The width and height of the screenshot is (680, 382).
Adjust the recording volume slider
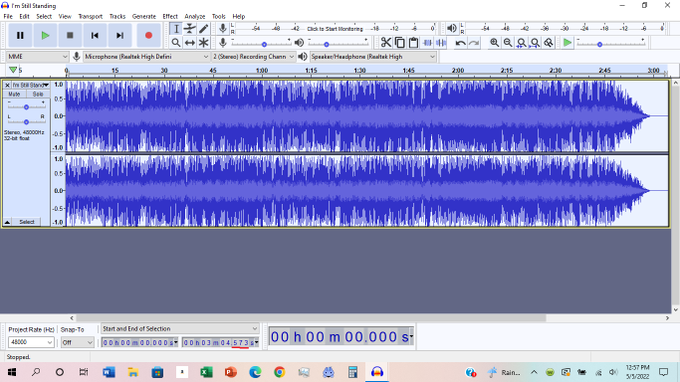[262, 43]
